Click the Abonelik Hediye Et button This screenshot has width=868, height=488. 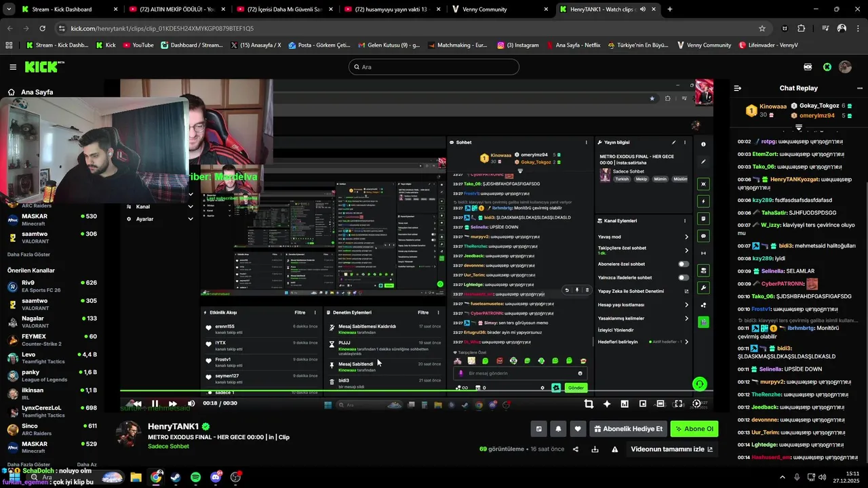pyautogui.click(x=628, y=428)
